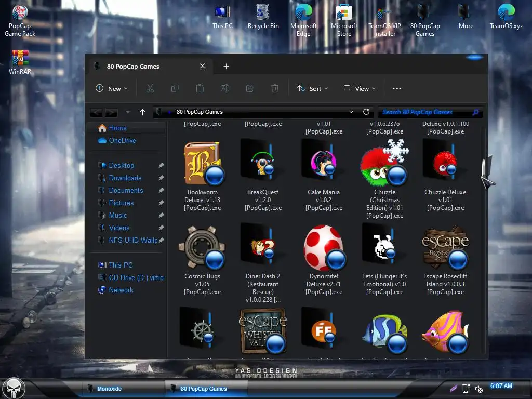Open the skull Start button
The height and width of the screenshot is (399, 532).
point(14,389)
